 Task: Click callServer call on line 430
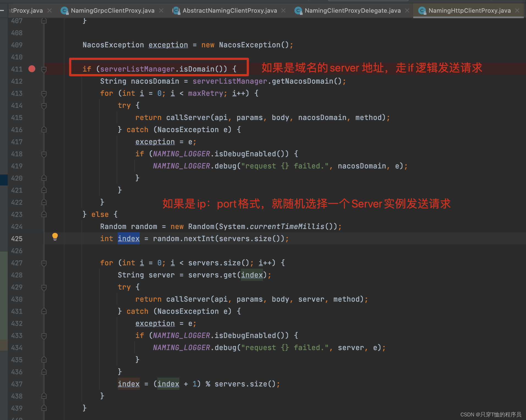(188, 299)
